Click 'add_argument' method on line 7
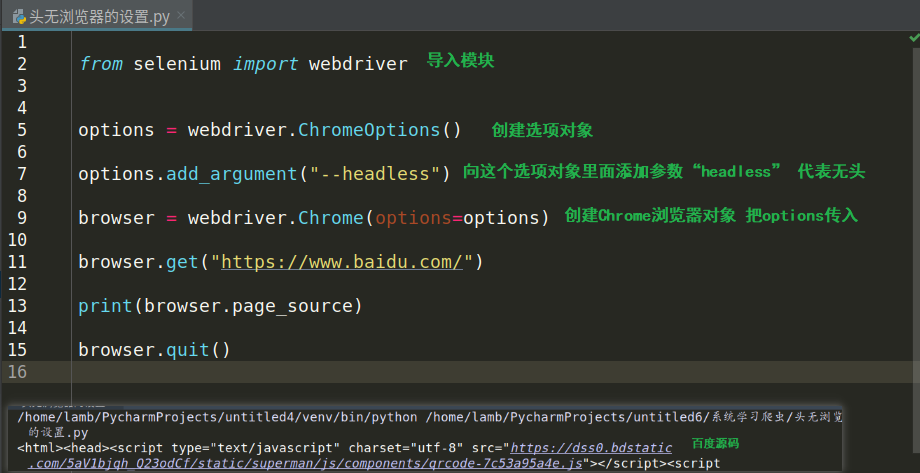 [232, 174]
